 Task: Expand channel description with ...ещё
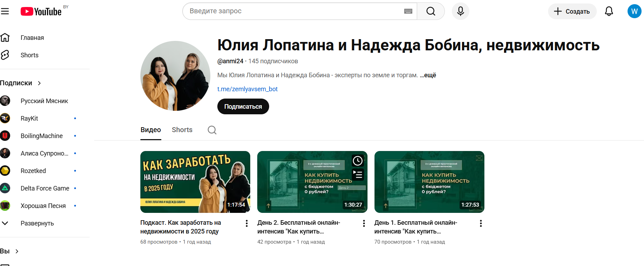(428, 75)
